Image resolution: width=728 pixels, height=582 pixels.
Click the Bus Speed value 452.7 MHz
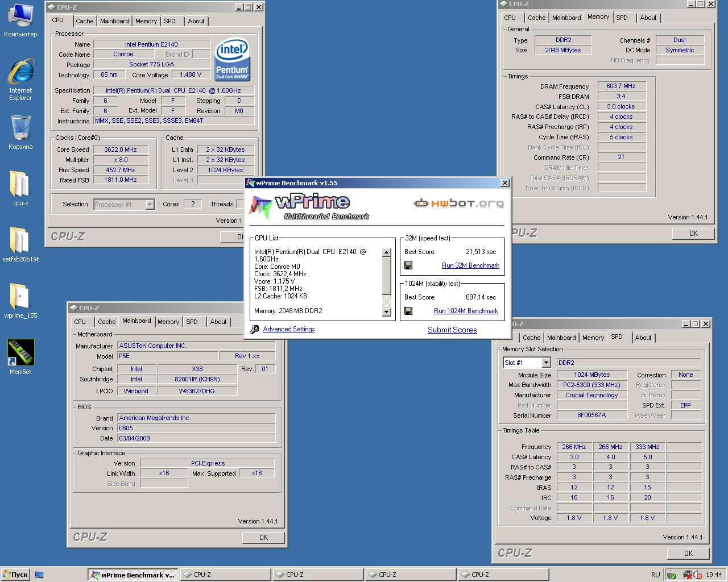[121, 170]
